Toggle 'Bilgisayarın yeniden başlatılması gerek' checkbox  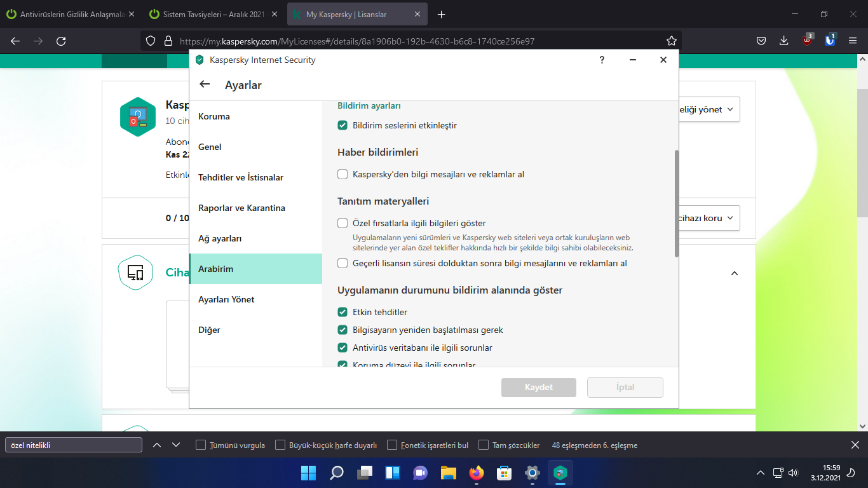coord(342,330)
